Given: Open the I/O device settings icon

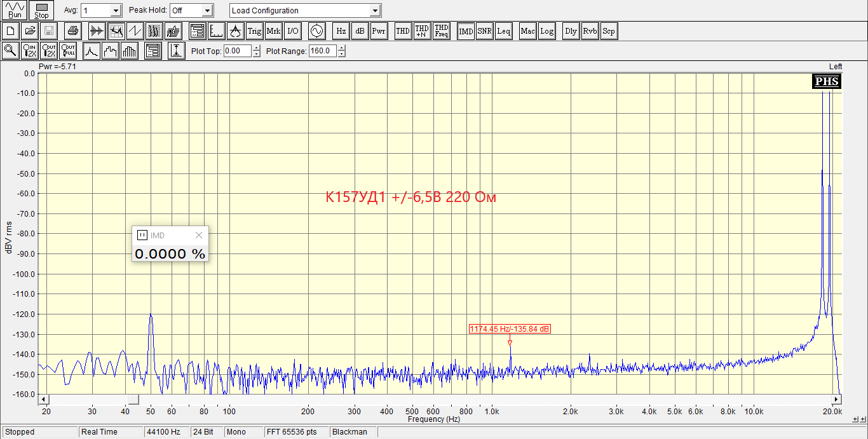Looking at the screenshot, I should pyautogui.click(x=292, y=30).
